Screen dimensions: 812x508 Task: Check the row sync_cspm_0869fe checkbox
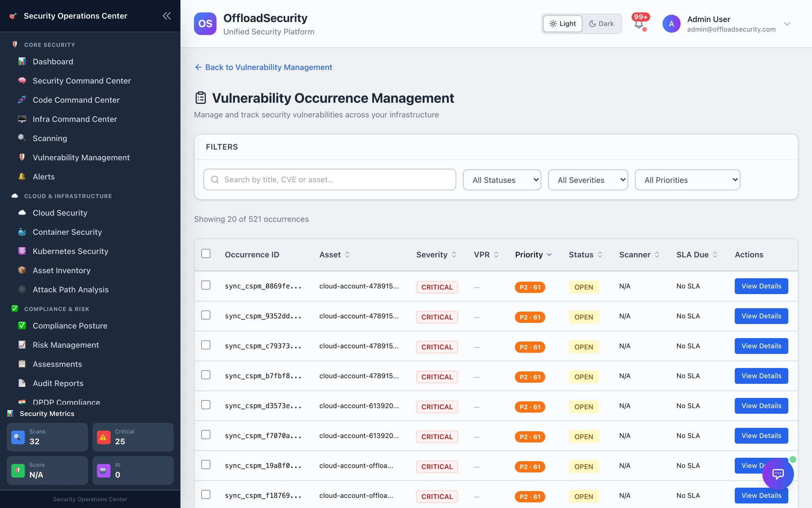(206, 285)
